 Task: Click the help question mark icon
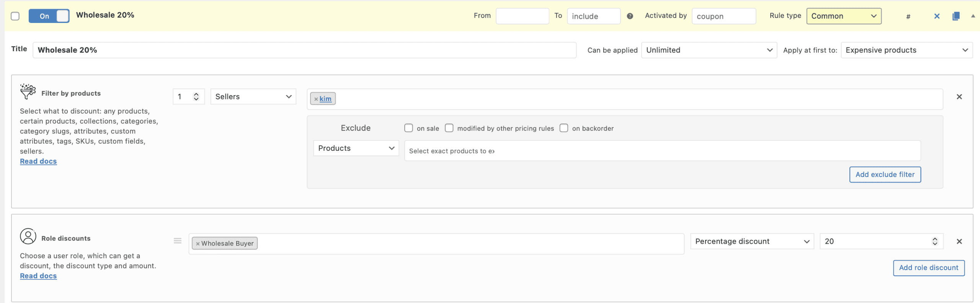click(x=630, y=16)
